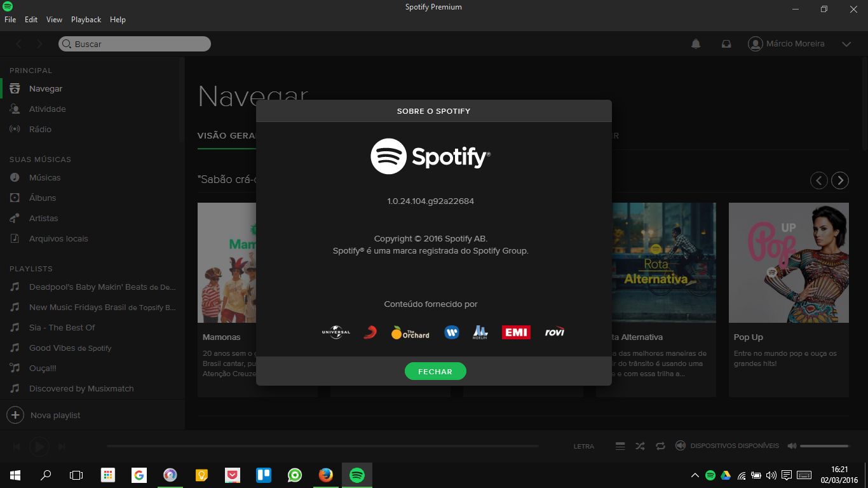Toggle repeat playback
This screenshot has width=868, height=488.
(x=661, y=446)
